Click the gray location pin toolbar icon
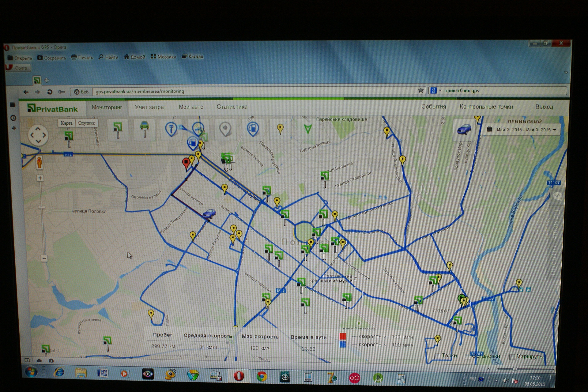The image size is (588, 392). coord(225,129)
